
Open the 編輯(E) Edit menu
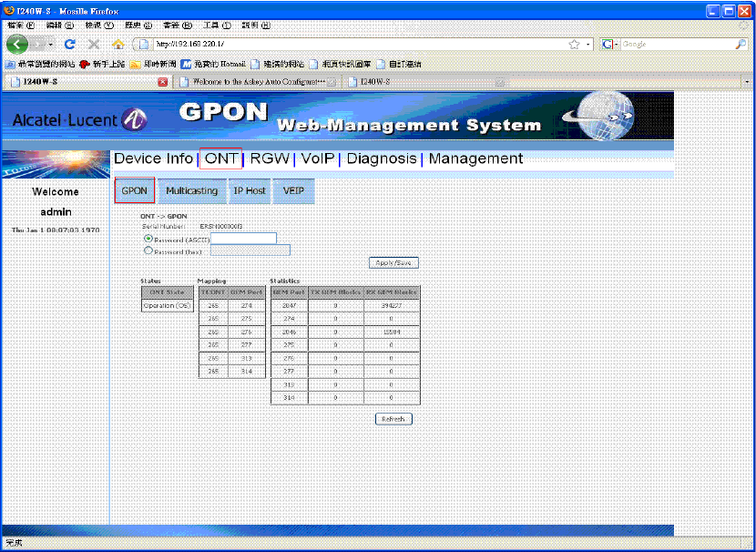[60, 26]
